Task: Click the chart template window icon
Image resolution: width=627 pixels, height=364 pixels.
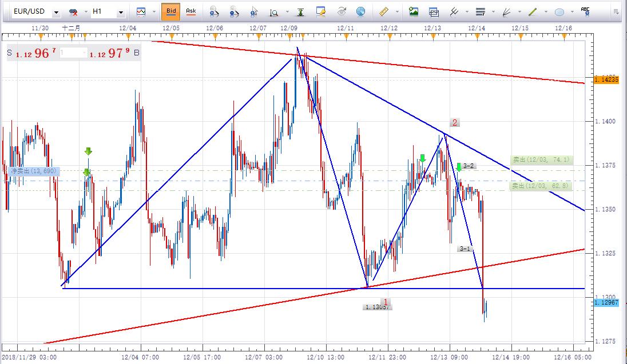Action: [x=434, y=13]
